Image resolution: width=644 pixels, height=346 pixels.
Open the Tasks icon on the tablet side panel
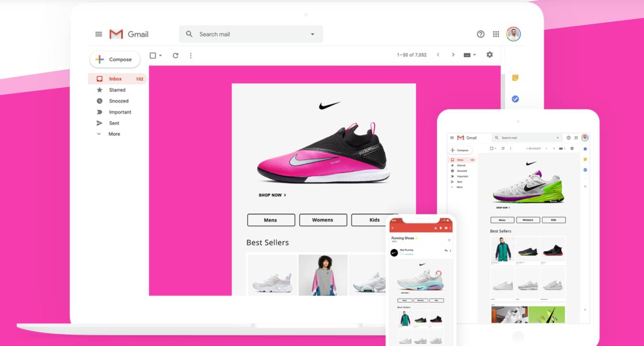click(585, 170)
